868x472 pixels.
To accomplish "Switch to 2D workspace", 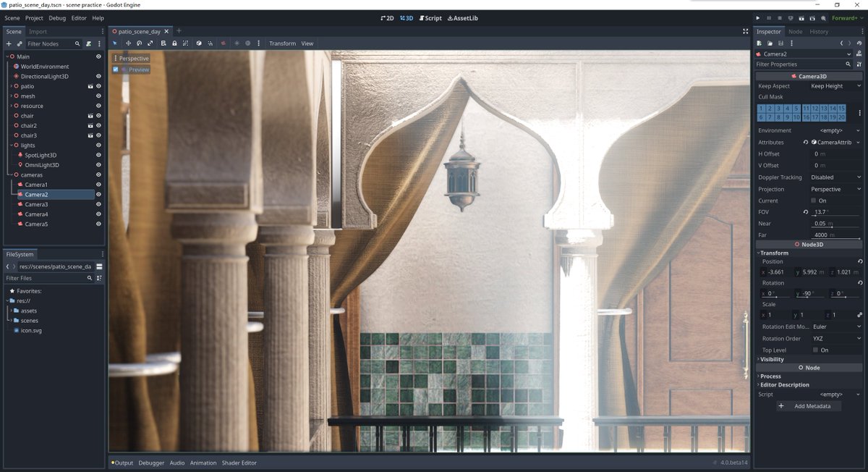I will coord(387,18).
